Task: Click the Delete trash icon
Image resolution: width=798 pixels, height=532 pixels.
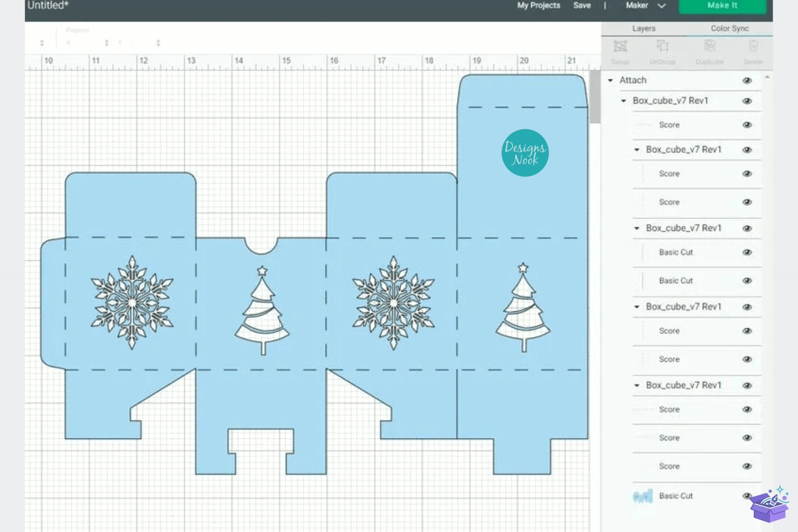Action: tap(753, 46)
